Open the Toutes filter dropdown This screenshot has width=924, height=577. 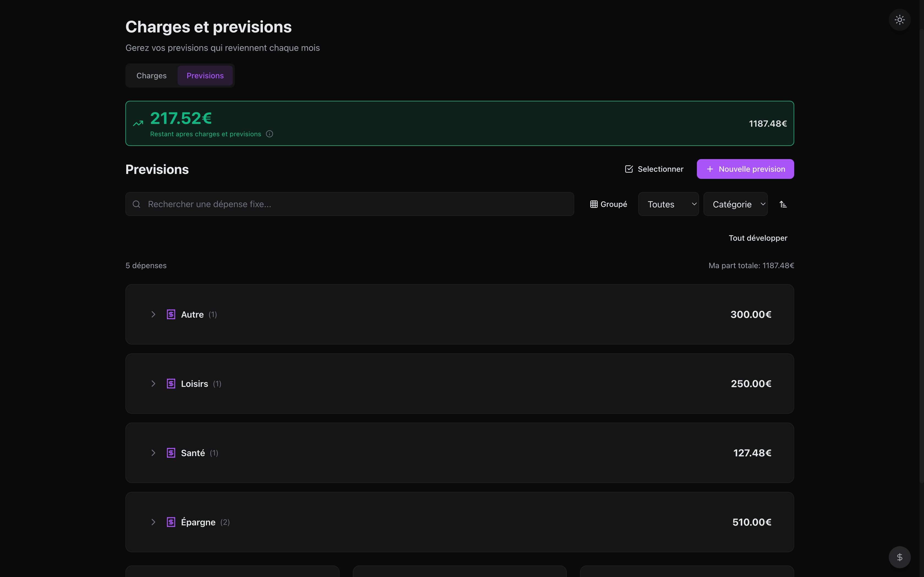tap(669, 204)
